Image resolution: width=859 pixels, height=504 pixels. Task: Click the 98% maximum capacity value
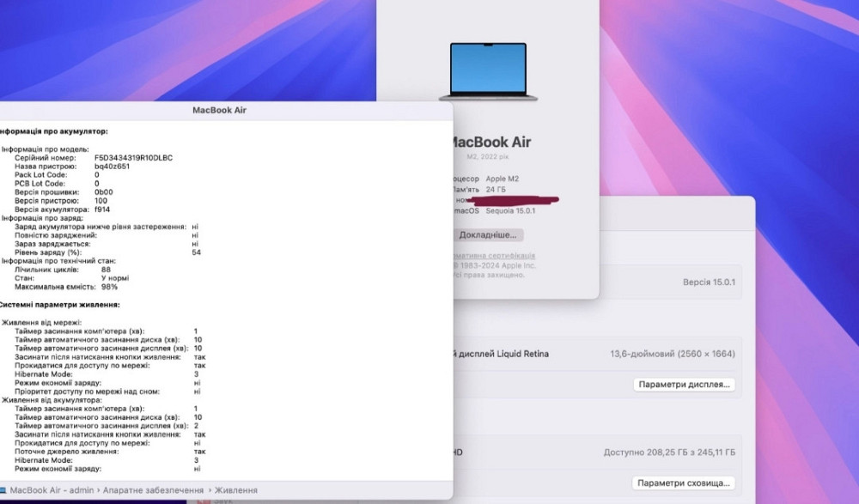pyautogui.click(x=109, y=287)
